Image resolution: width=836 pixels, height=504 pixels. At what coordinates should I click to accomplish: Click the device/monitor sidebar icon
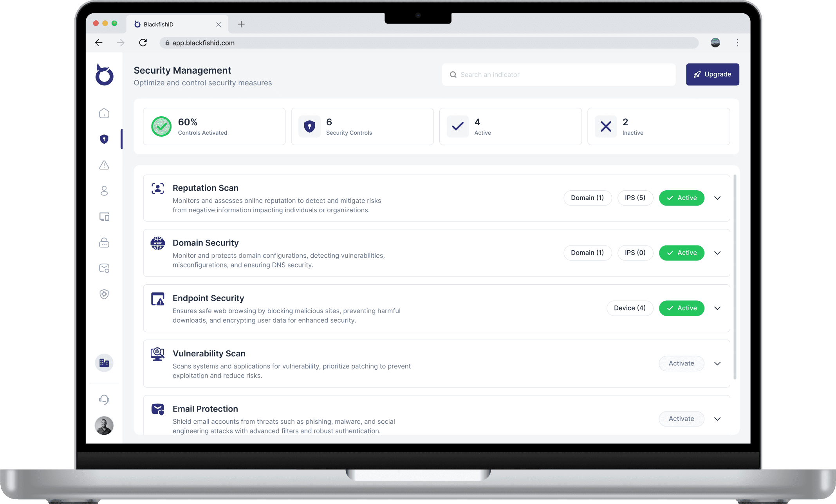105,217
